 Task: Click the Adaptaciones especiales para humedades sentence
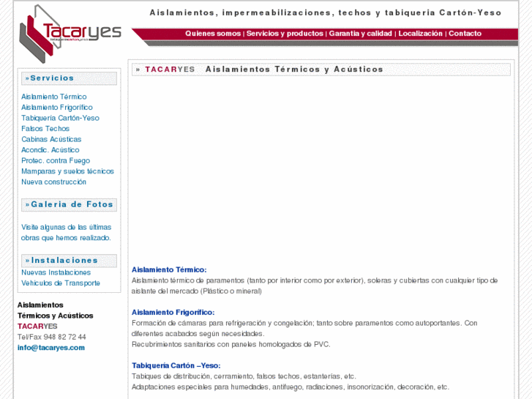tap(291, 387)
